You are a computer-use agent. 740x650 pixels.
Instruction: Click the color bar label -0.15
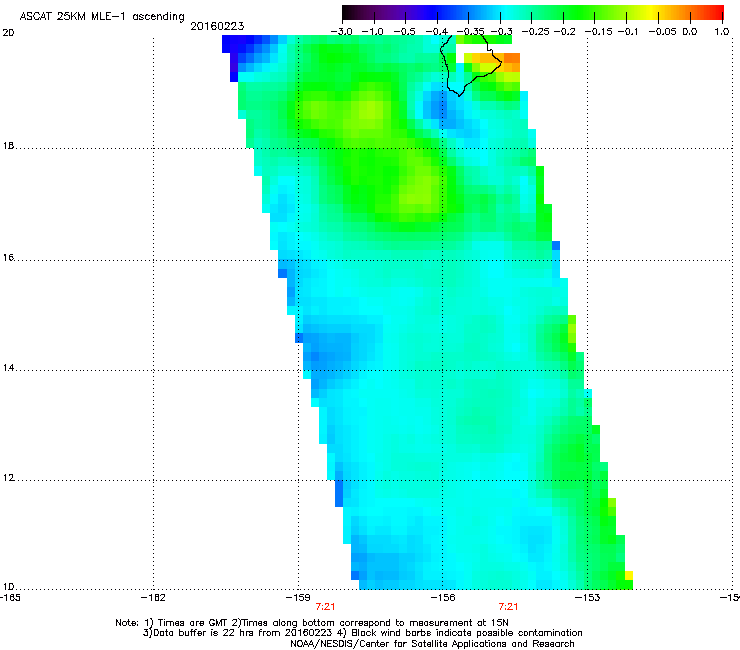[x=598, y=32]
